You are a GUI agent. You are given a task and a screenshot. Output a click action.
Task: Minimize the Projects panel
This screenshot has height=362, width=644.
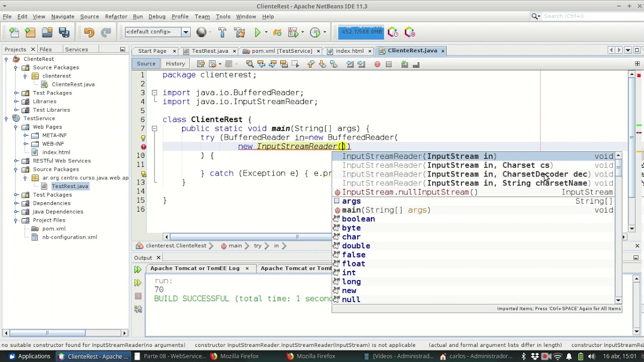pos(122,49)
